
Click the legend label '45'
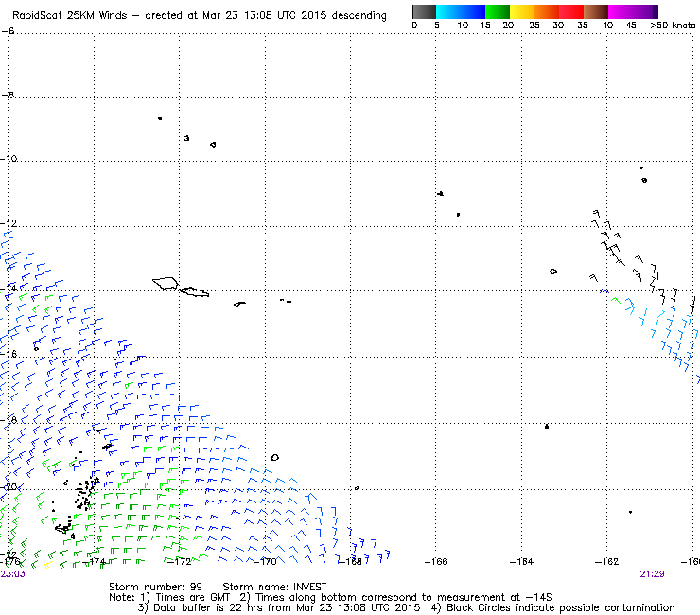coord(631,26)
